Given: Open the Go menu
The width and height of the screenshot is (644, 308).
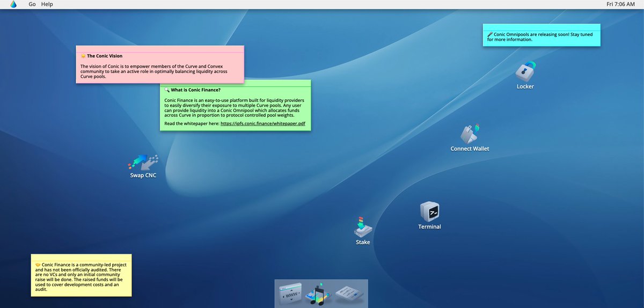Looking at the screenshot, I should 32,4.
